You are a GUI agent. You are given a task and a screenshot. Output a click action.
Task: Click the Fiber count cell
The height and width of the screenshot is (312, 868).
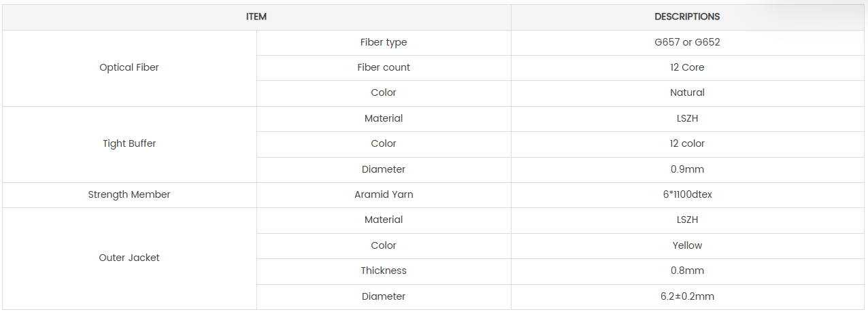tap(384, 67)
